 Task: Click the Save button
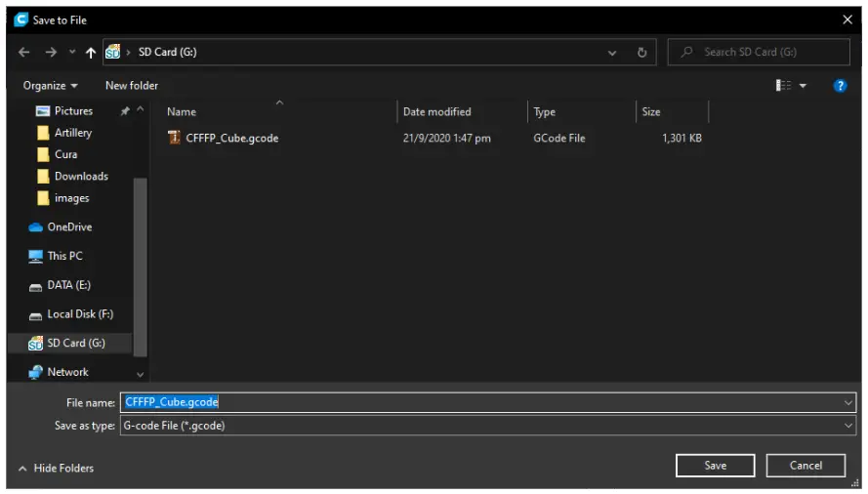coord(715,466)
